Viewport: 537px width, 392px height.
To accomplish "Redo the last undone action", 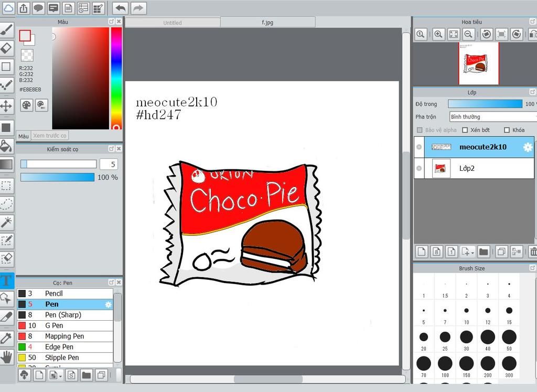I will click(x=138, y=8).
